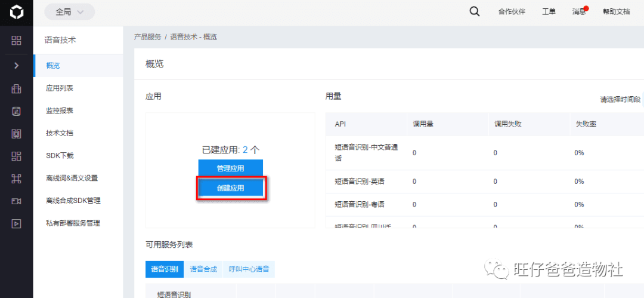This screenshot has width=644, height=298.
Task: Click the 用量 section heading
Action: [333, 96]
